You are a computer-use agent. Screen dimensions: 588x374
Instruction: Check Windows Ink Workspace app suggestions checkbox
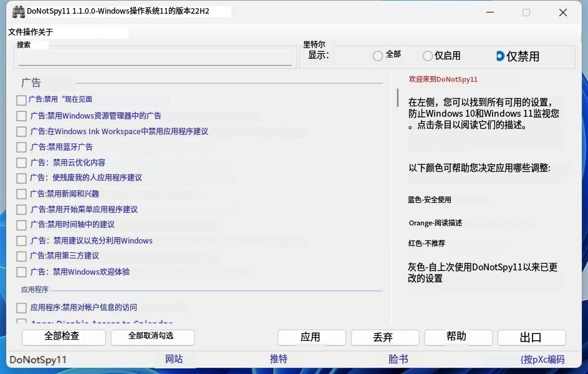tap(21, 131)
